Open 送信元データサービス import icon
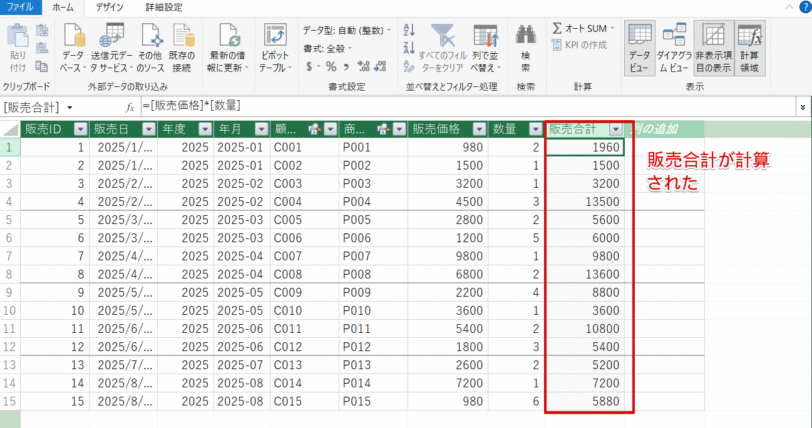Image resolution: width=812 pixels, height=428 pixels. (x=111, y=36)
